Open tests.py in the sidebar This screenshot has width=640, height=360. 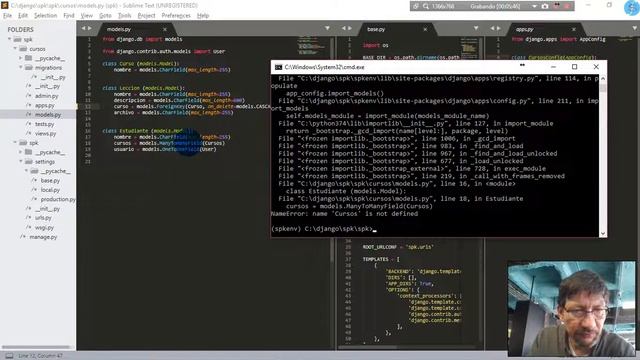pos(44,124)
